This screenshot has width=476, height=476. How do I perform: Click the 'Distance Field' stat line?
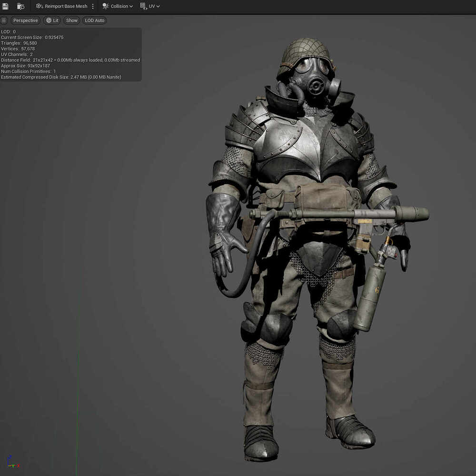tap(70, 60)
